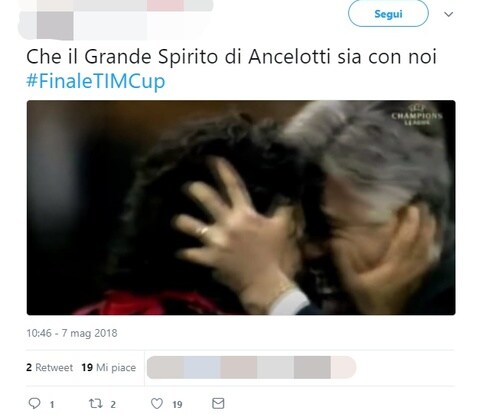Click the Segui follow button
Viewport: 483px width, 414px height.
coord(388,14)
